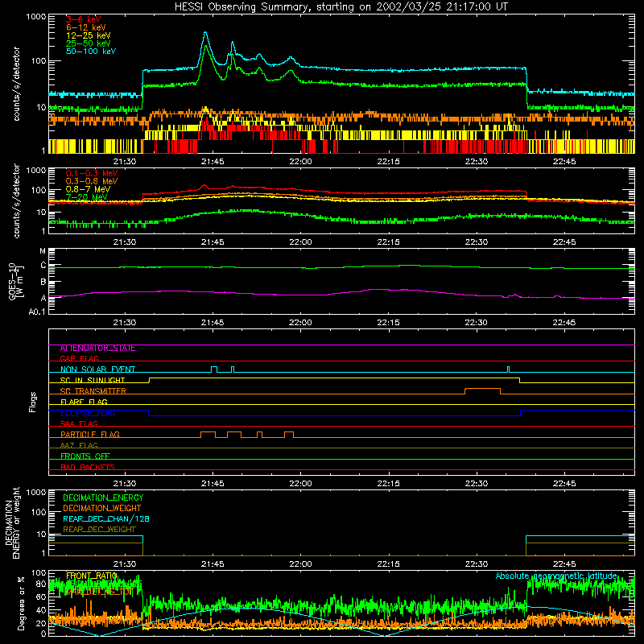Click the 22:00 time tick under Flags panel
Image resolution: width=644 pixels, height=644 pixels.
[300, 484]
